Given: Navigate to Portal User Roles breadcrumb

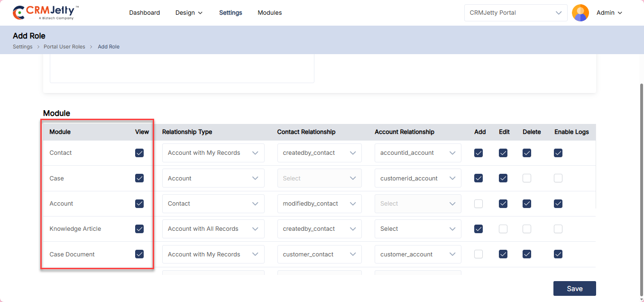Looking at the screenshot, I should click(x=64, y=47).
